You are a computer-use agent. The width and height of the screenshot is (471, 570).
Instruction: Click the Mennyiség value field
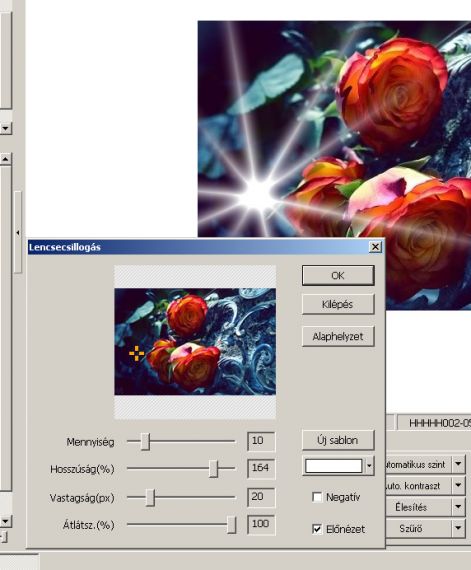point(261,441)
